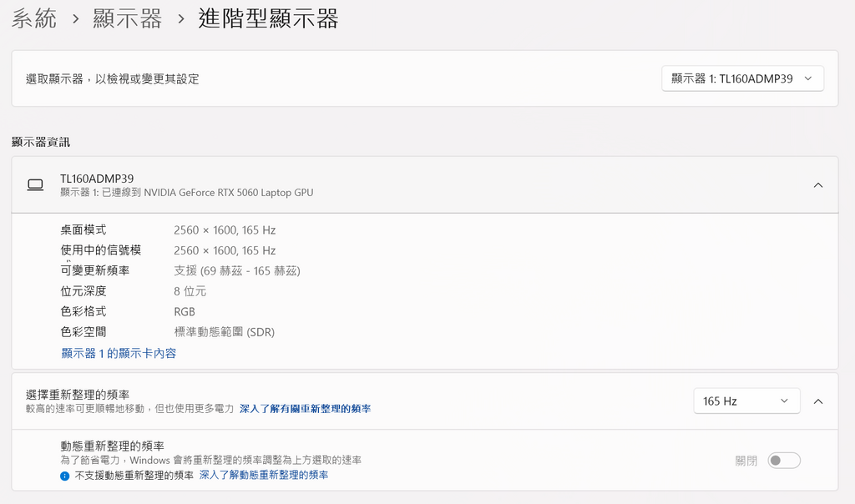Click the 色彩空間 label
Viewport: 855px width, 504px height.
pos(83,332)
